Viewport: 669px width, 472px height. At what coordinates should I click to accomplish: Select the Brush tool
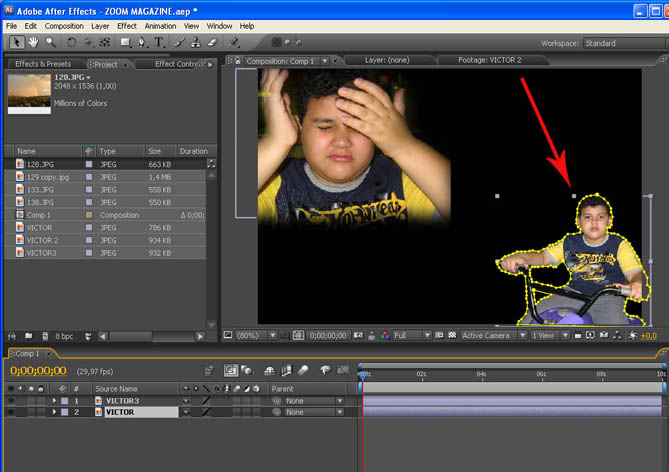[x=177, y=43]
